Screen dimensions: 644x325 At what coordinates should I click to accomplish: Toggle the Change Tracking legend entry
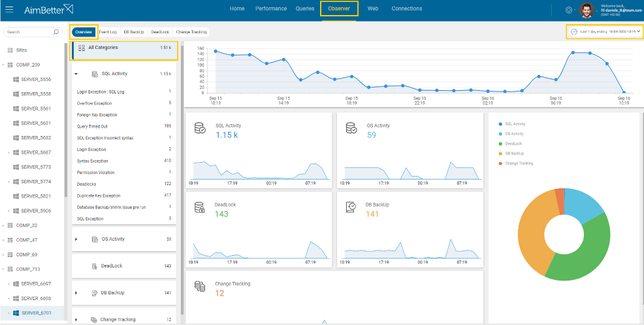point(516,163)
